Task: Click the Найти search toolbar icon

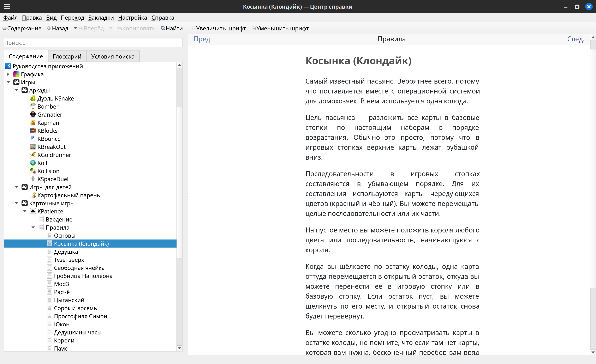Action: click(163, 28)
